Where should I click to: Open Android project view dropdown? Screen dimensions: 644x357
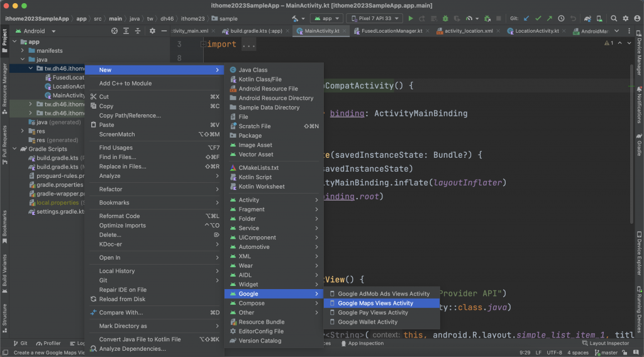click(35, 31)
